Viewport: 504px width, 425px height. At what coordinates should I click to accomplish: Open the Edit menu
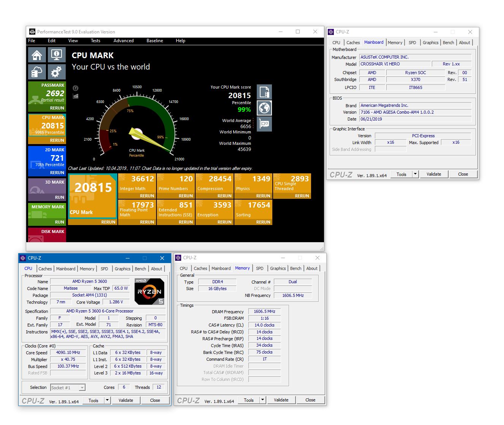[x=52, y=41]
